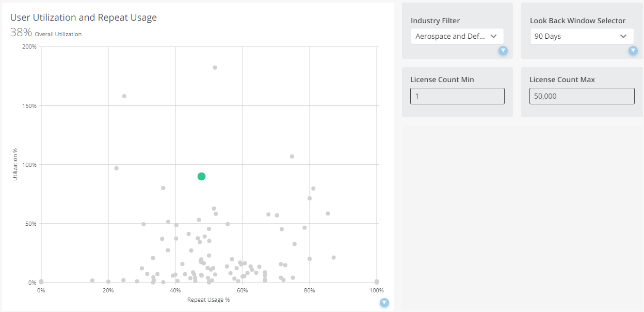The height and width of the screenshot is (312, 644).
Task: Pick the gray point just below 100% utilization
Action: (x=117, y=168)
